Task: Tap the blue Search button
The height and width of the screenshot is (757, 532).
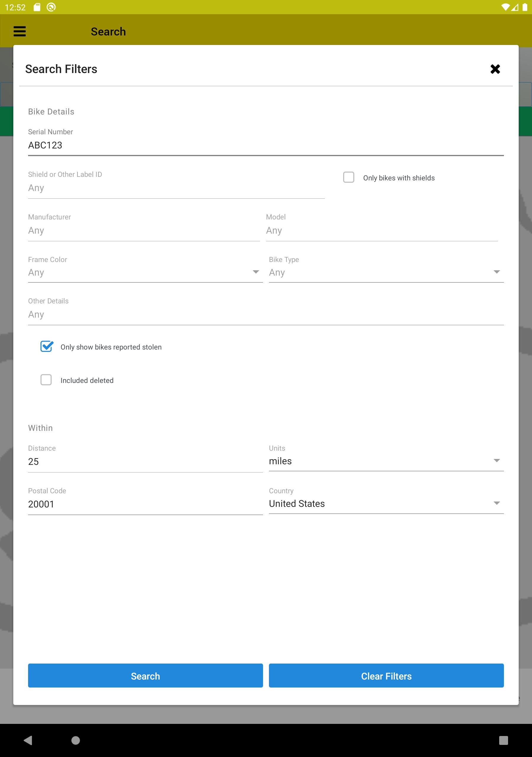Action: click(x=145, y=676)
